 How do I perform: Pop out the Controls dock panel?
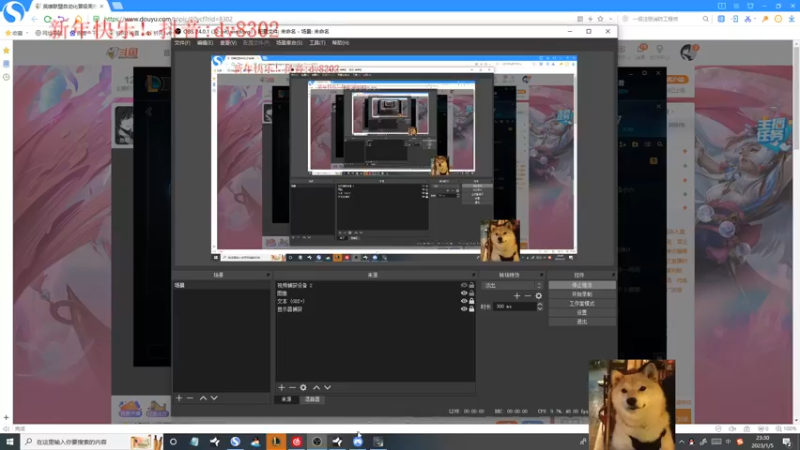(x=613, y=275)
